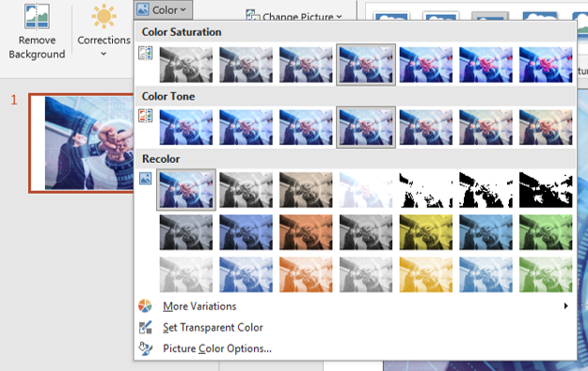588x371 pixels.
Task: Select the coolest color tone thumbnail
Action: (186, 127)
